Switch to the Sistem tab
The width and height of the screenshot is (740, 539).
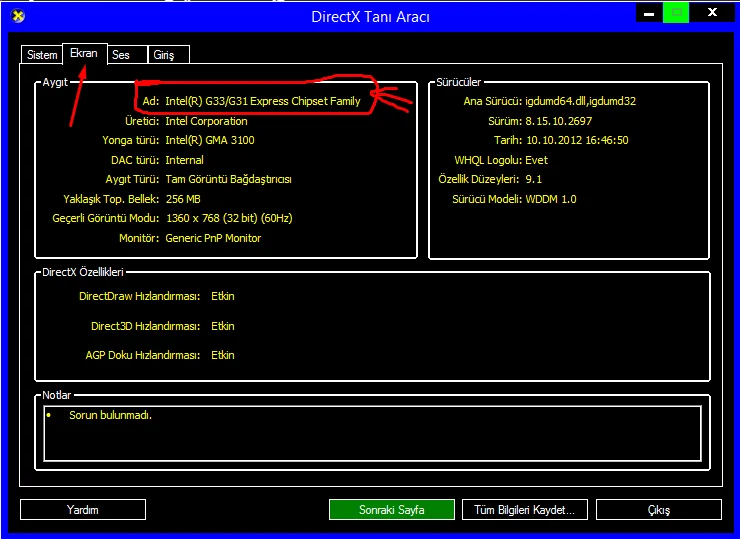tap(42, 55)
